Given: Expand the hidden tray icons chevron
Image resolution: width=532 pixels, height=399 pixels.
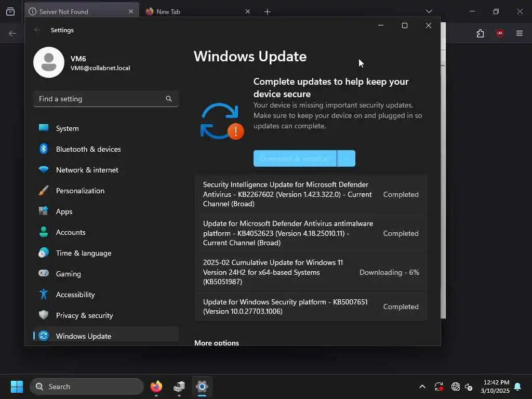Looking at the screenshot, I should click(x=422, y=387).
